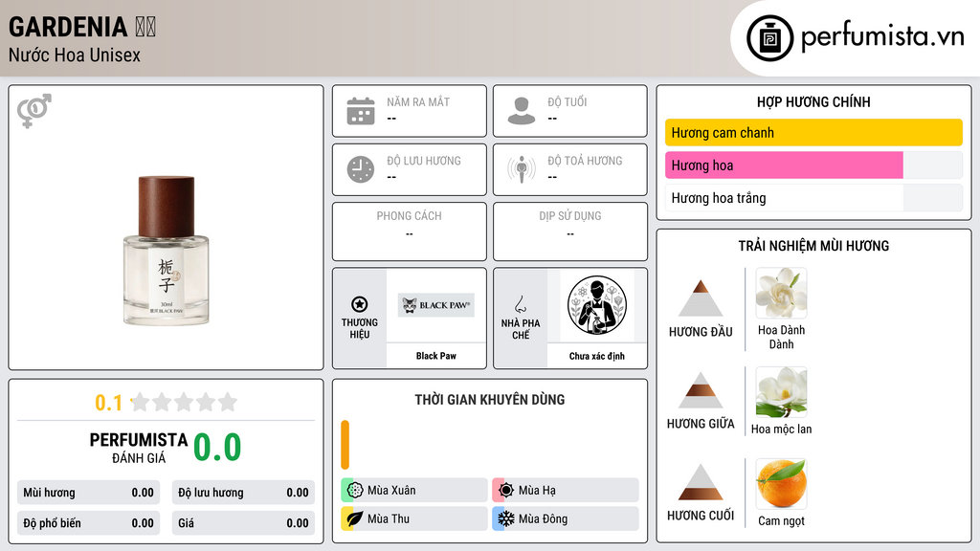This screenshot has width=980, height=551.
Task: Click the Nước Hoa Unisex subtitle
Action: (x=75, y=55)
